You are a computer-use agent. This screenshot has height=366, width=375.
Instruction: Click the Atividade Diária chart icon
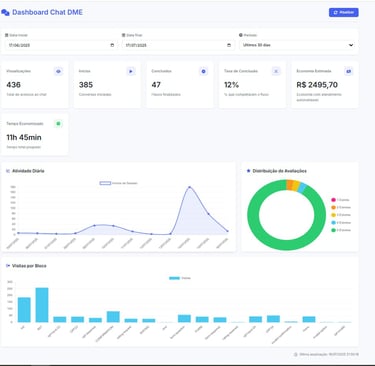8,171
